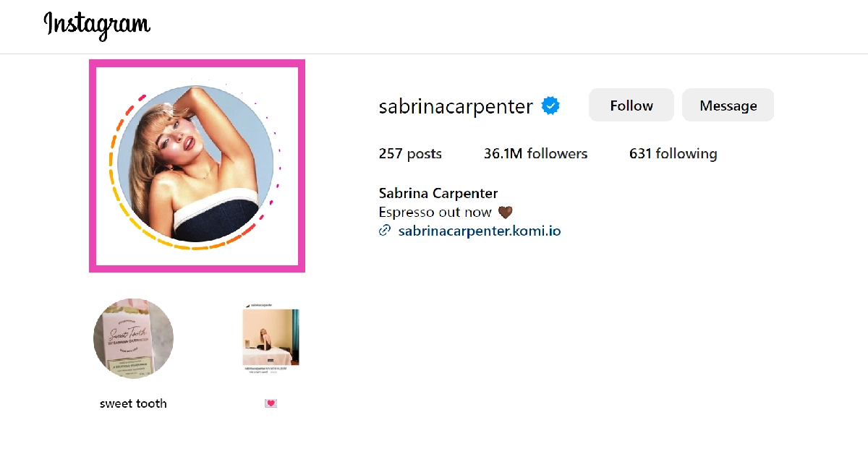The image size is (868, 454).
Task: Click the 257 posts count
Action: tap(410, 153)
